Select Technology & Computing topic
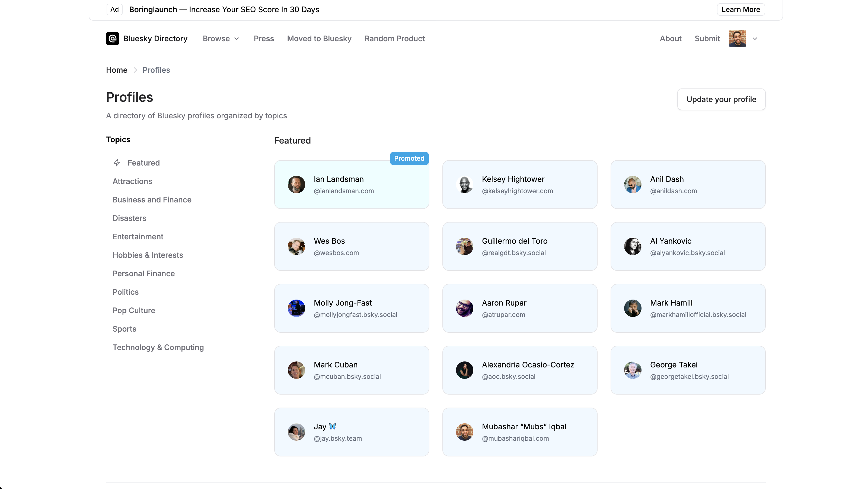868x489 pixels. [158, 347]
